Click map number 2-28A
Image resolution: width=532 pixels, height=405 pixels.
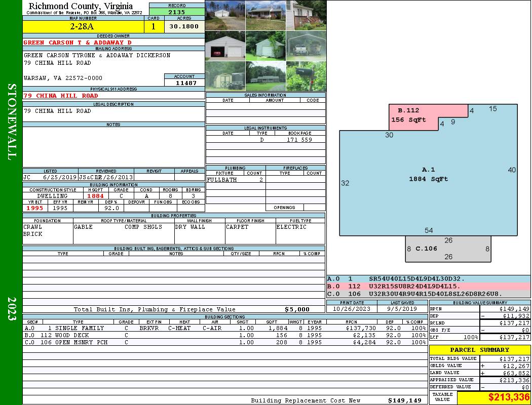83,26
